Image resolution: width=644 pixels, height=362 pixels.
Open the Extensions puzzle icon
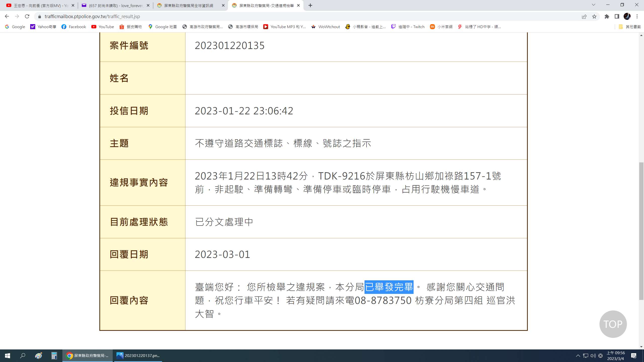pos(607,16)
